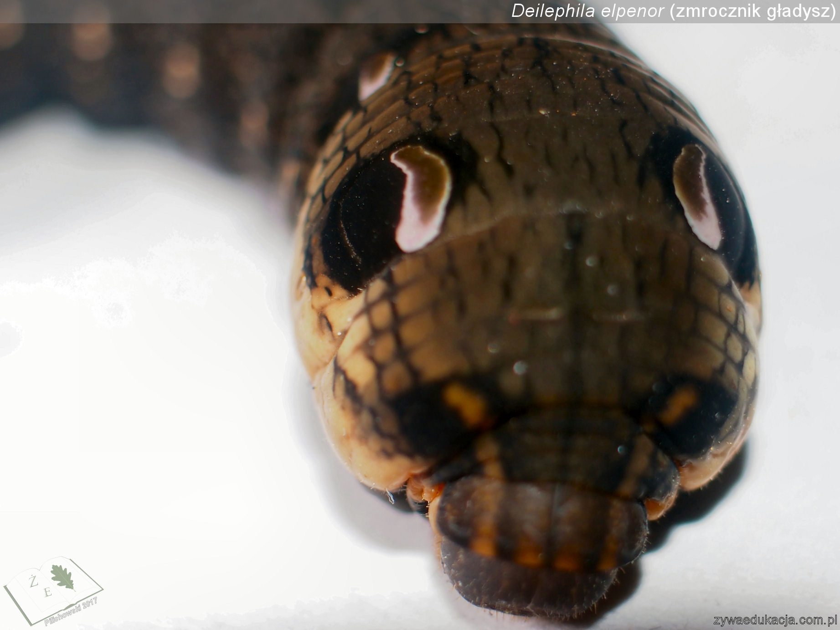Select the Polish name zmrocznik gładysz text
This screenshot has width=840, height=630.
(752, 11)
